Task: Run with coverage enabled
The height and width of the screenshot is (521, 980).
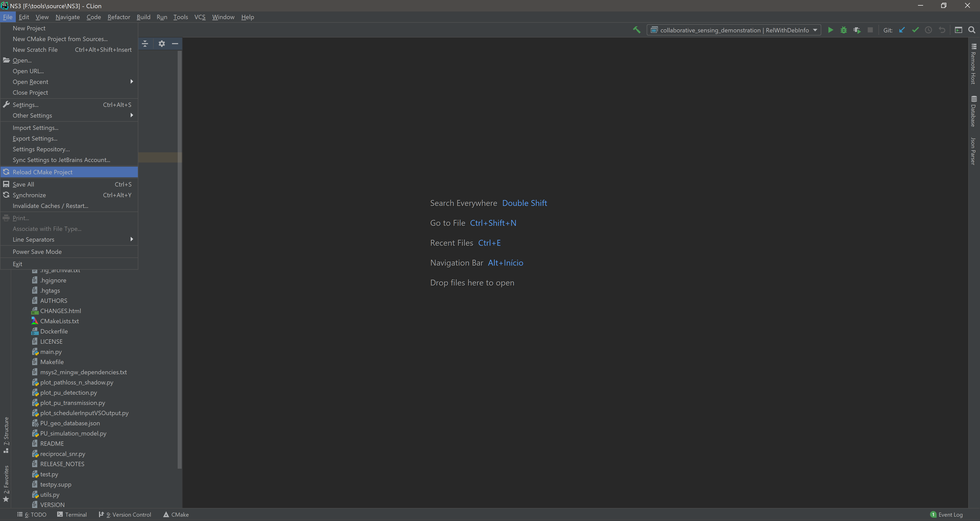Action: (857, 30)
